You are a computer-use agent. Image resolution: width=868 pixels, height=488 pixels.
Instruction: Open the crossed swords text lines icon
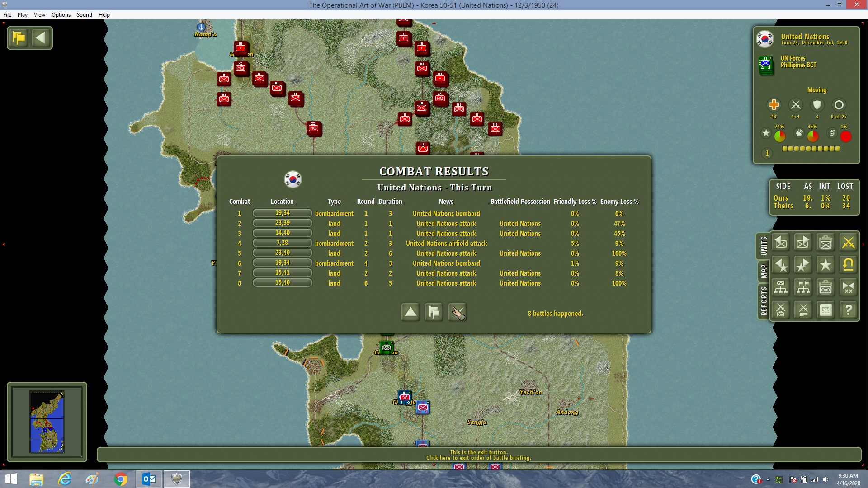[803, 310]
